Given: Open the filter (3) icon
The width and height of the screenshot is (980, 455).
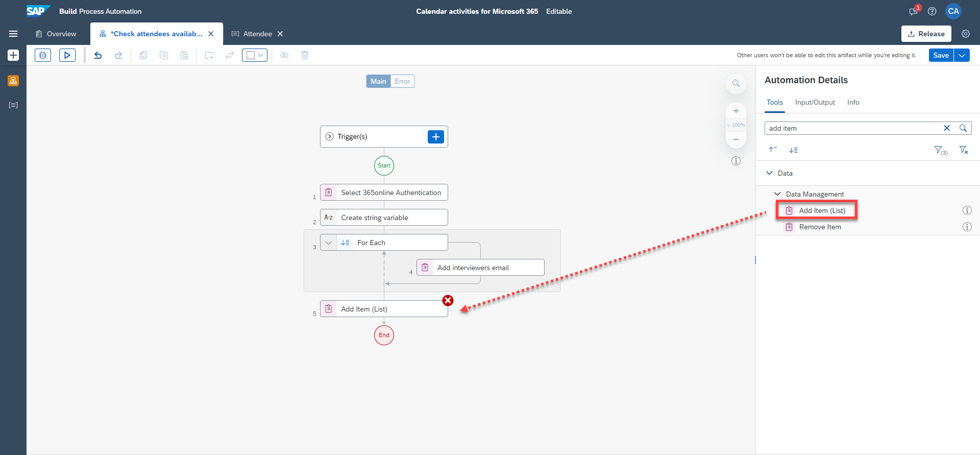Looking at the screenshot, I should 941,150.
